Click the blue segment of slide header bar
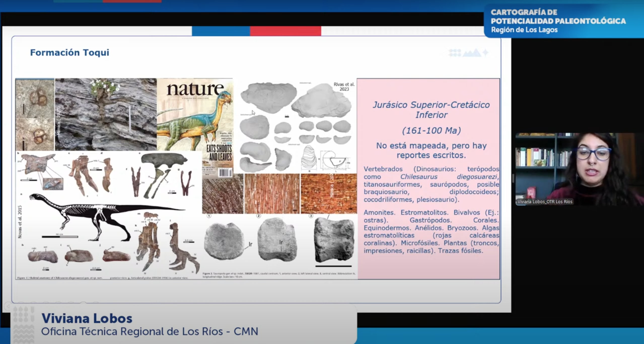The height and width of the screenshot is (344, 644). pyautogui.click(x=221, y=31)
